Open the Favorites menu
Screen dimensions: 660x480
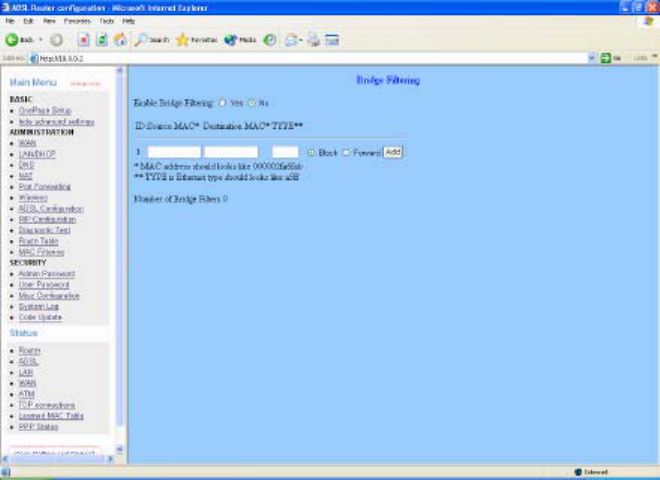click(x=77, y=21)
